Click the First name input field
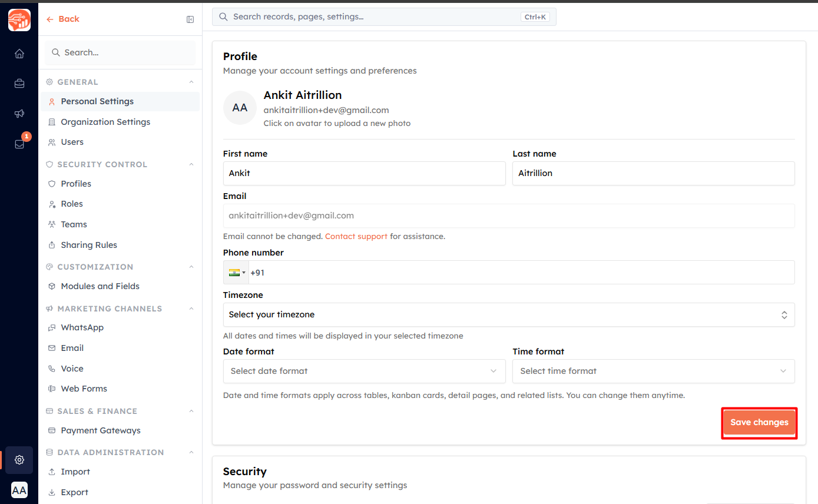This screenshot has width=818, height=504. (x=364, y=173)
